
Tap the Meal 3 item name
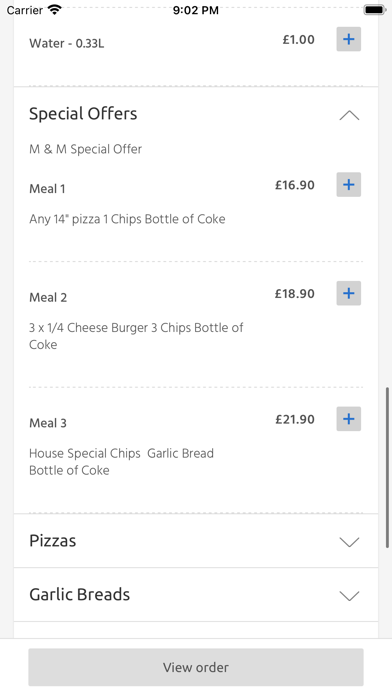tap(48, 423)
